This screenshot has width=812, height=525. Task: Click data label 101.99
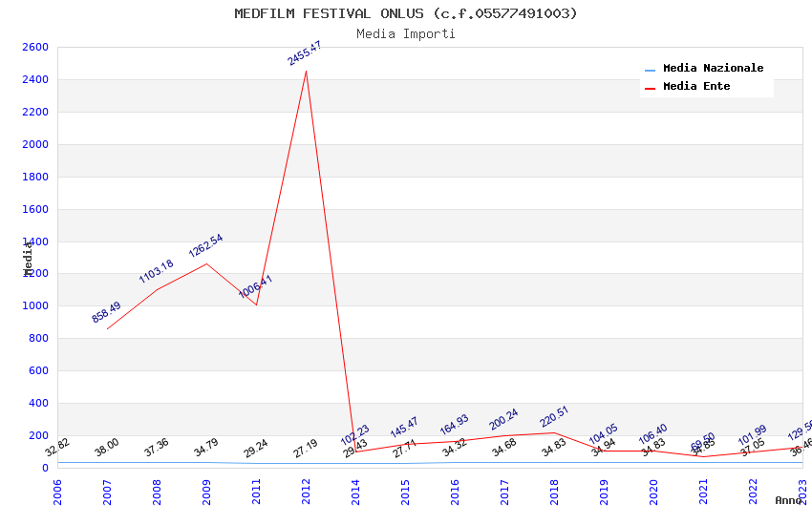[752, 435]
